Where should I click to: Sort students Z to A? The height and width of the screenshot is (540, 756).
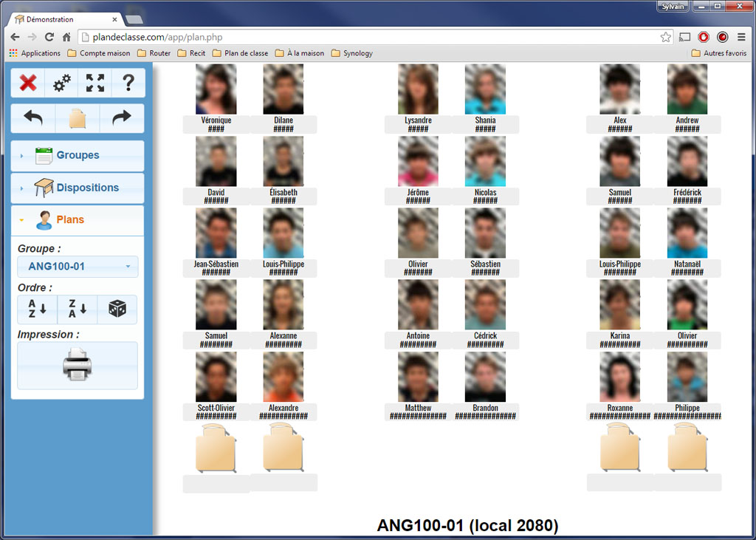coord(77,310)
